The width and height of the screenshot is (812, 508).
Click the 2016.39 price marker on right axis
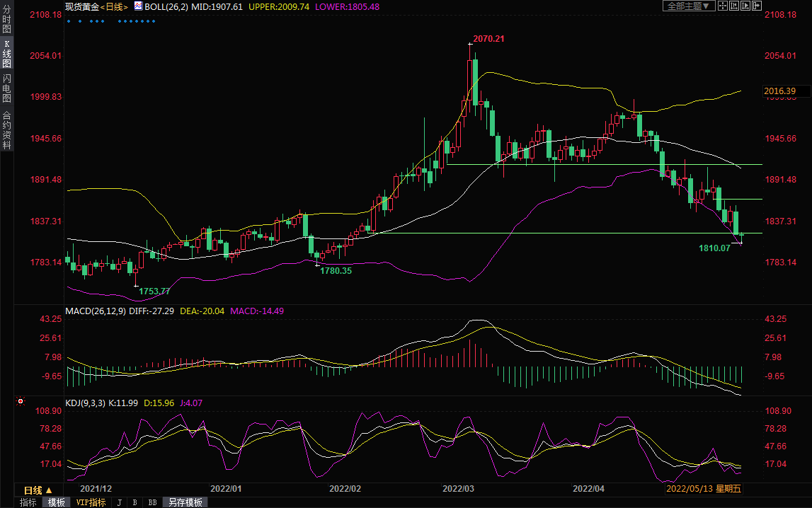click(x=780, y=91)
